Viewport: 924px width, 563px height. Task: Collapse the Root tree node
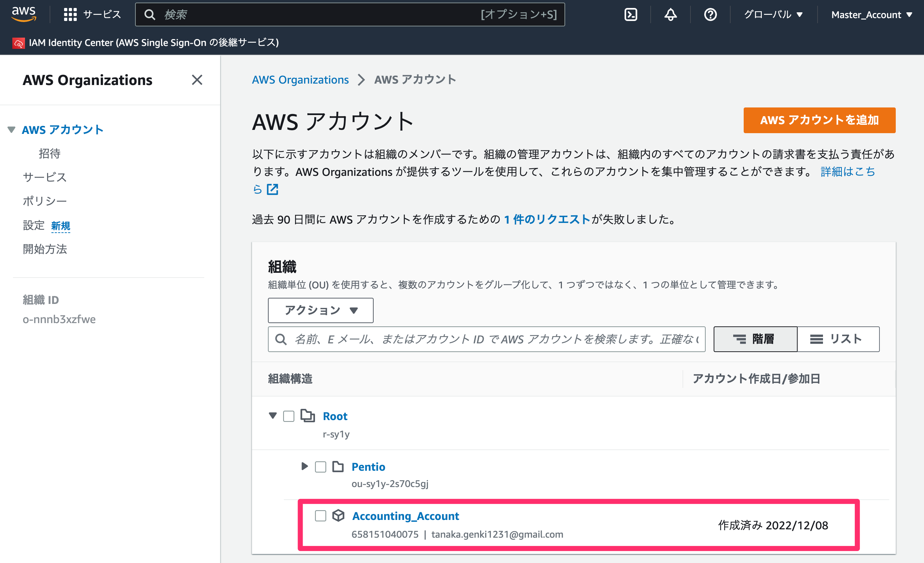pyautogui.click(x=273, y=415)
